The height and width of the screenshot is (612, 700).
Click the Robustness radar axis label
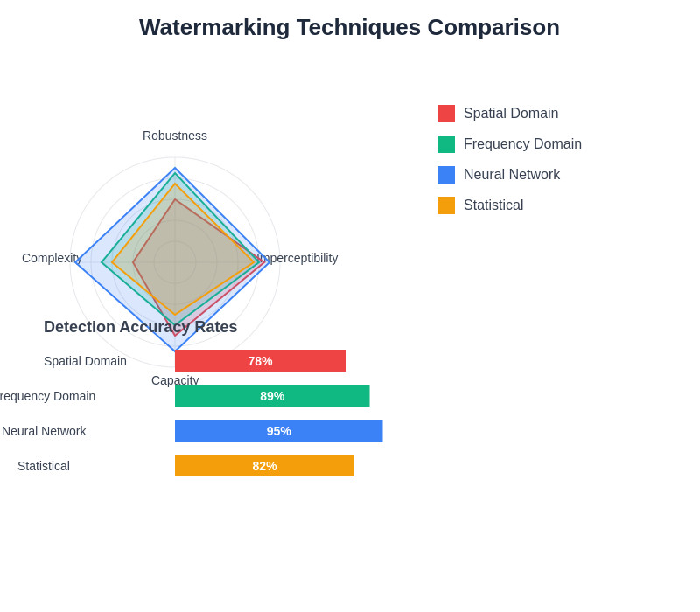[175, 136]
